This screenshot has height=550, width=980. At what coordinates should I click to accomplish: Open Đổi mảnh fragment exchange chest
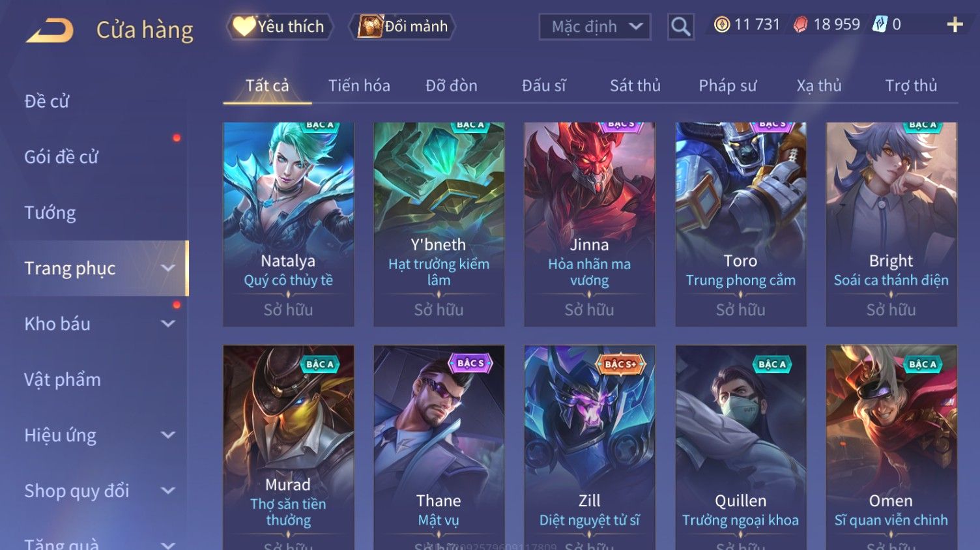click(x=403, y=27)
